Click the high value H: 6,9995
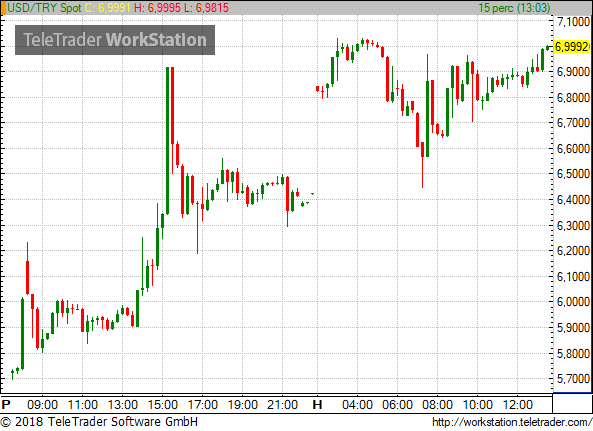Image resolution: width=593 pixels, height=431 pixels. pyautogui.click(x=157, y=8)
